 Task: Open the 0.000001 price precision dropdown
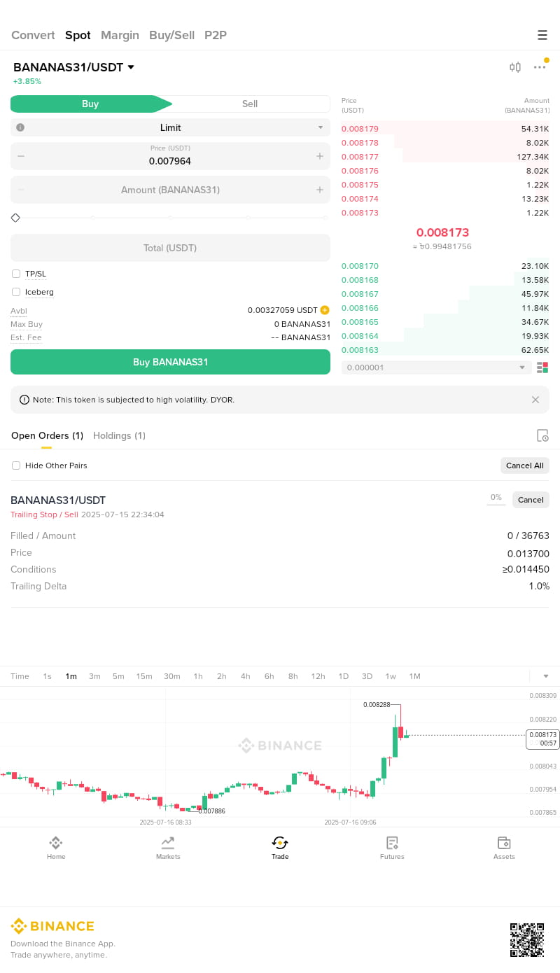coord(437,367)
